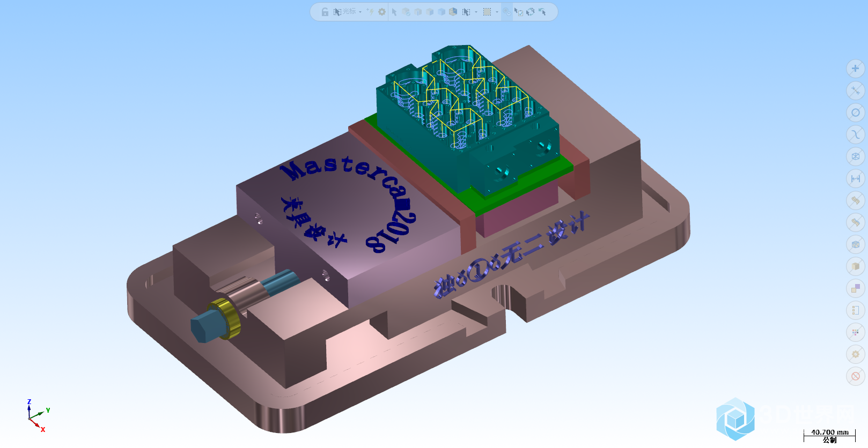The image size is (868, 448).
Task: Select the solid body with checkmark icon
Action: point(406,12)
